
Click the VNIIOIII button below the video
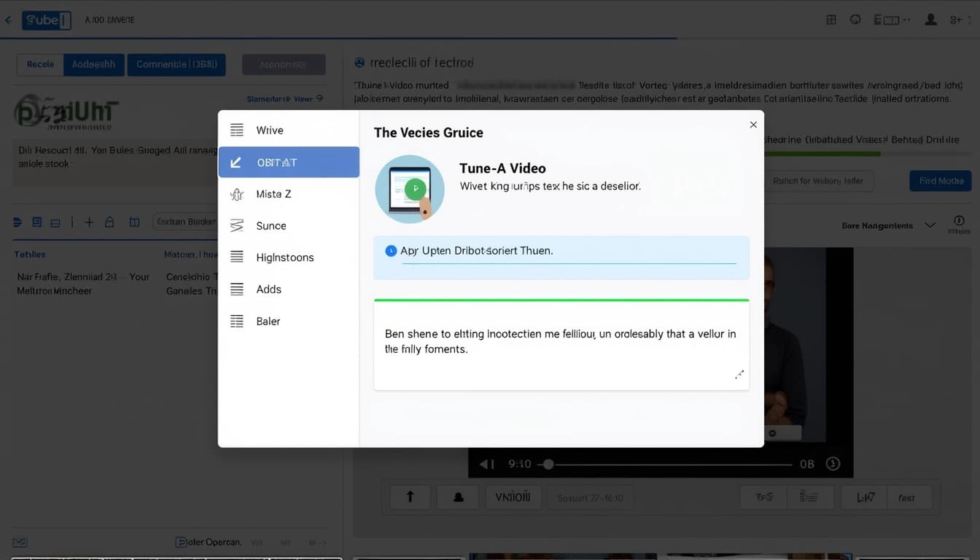513,497
